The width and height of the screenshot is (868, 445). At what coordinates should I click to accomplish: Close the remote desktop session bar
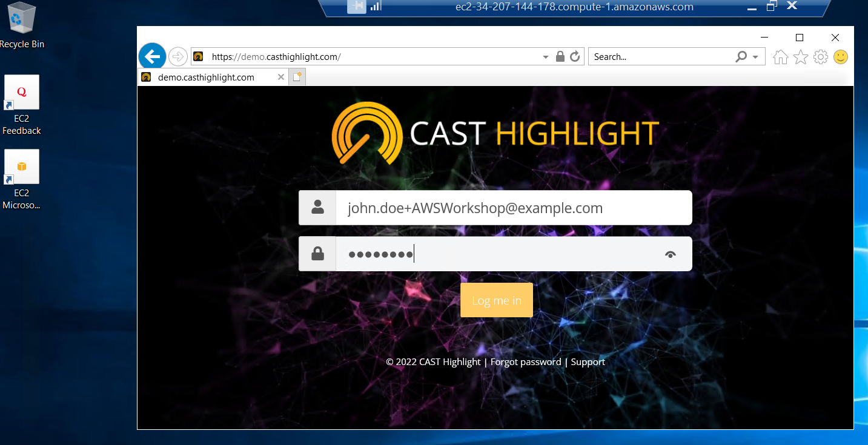click(792, 6)
